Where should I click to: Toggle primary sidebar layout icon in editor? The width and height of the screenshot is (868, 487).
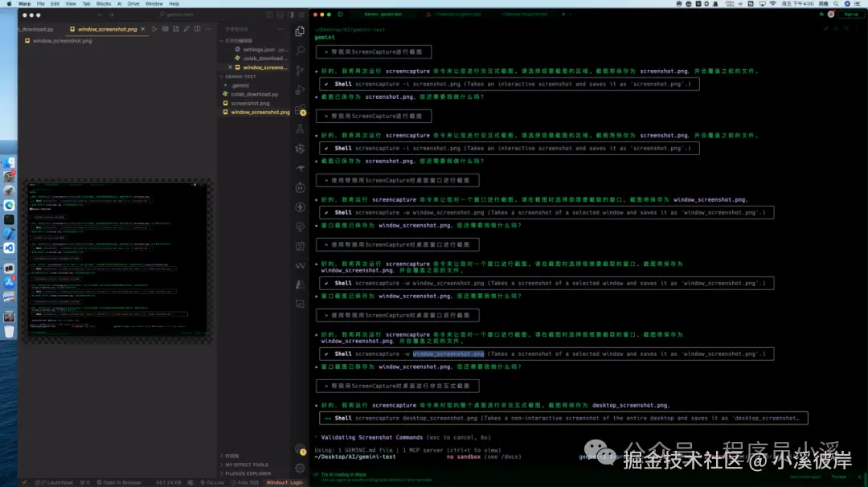(x=269, y=15)
